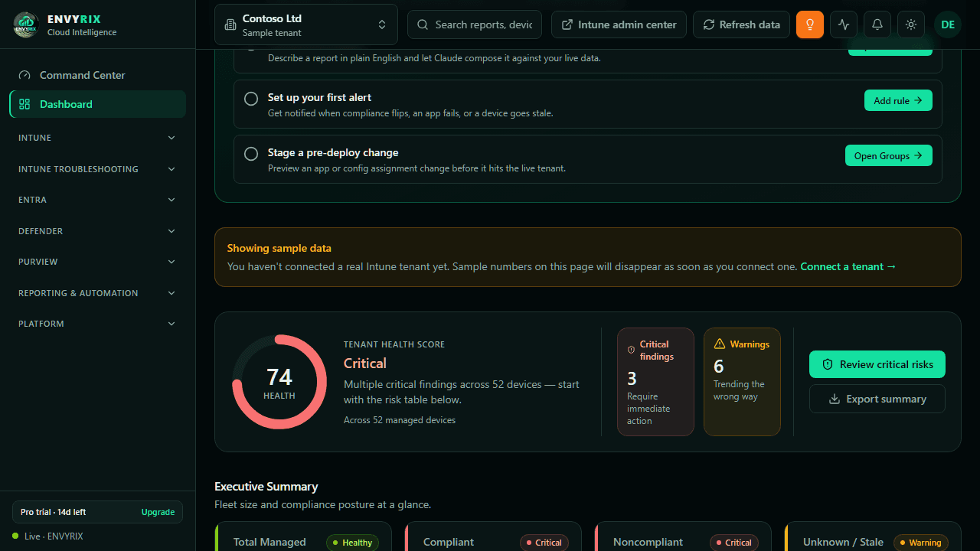Screen dimensions: 980x551
Task: Expand REPORTING & AUTOMATION section
Action: point(98,293)
